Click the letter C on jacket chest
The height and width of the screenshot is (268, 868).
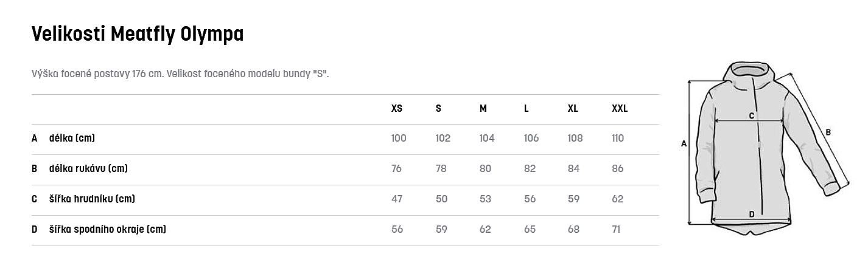click(x=751, y=115)
